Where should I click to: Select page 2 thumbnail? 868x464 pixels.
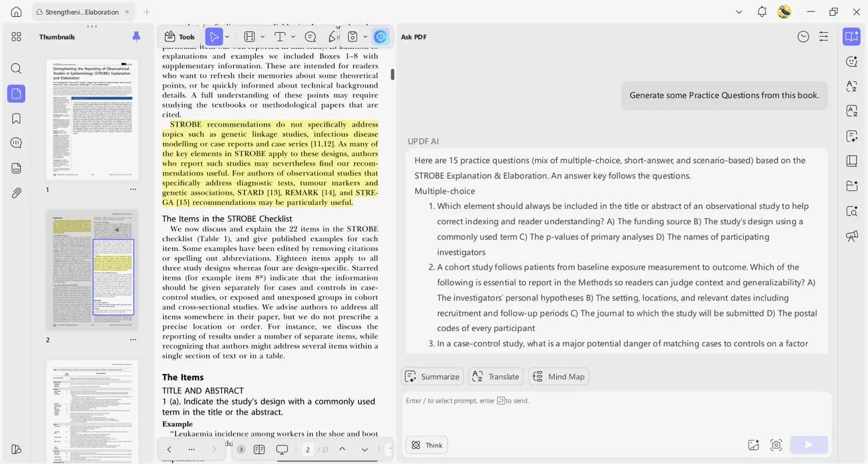tap(91, 269)
